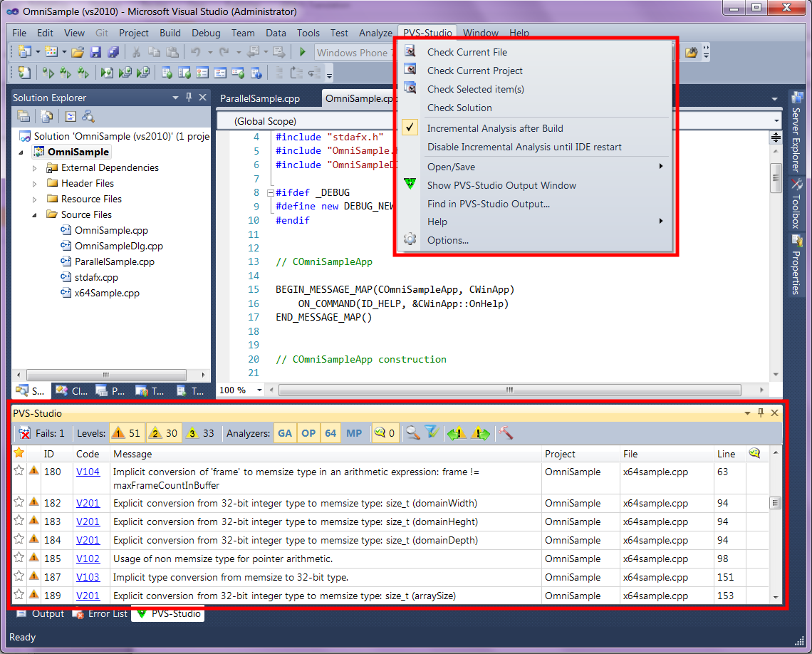
Task: Go to previous warning with left arrow icon
Action: (x=457, y=433)
